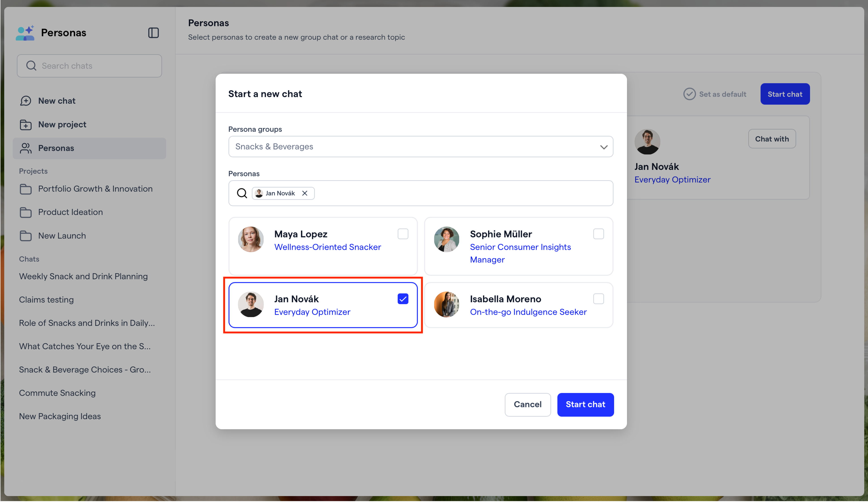Open Weekly Snack and Drink Planning chat
Screen dimensions: 868x502
tap(83, 276)
